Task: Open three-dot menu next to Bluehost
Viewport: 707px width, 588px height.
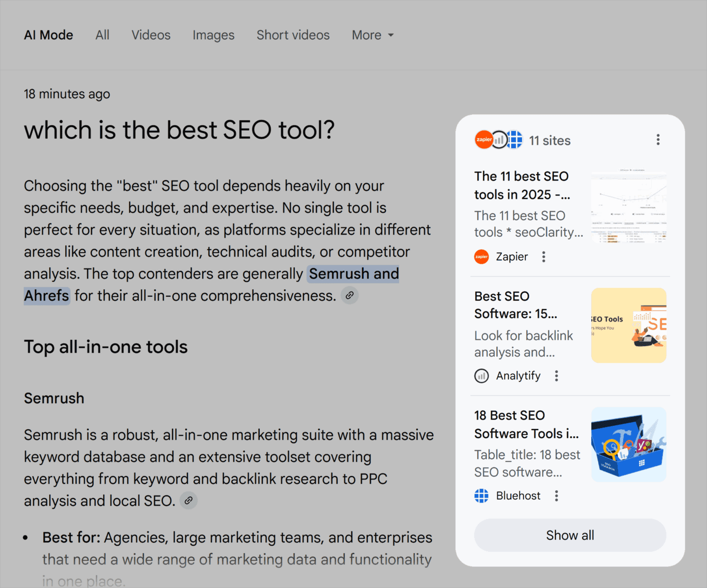Action: point(556,496)
